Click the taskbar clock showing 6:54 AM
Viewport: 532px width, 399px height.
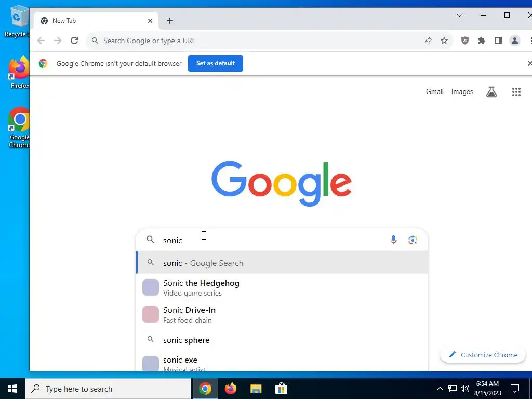pos(487,389)
